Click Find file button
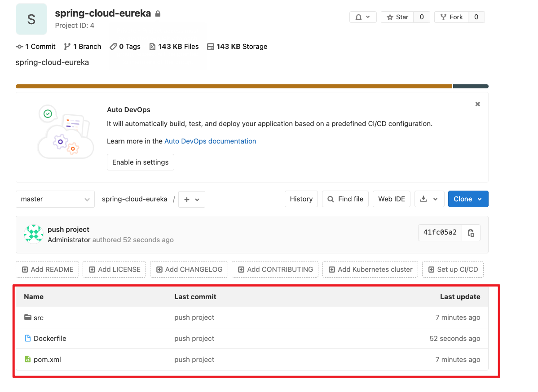Screen dimensions: 538x392 [345, 199]
